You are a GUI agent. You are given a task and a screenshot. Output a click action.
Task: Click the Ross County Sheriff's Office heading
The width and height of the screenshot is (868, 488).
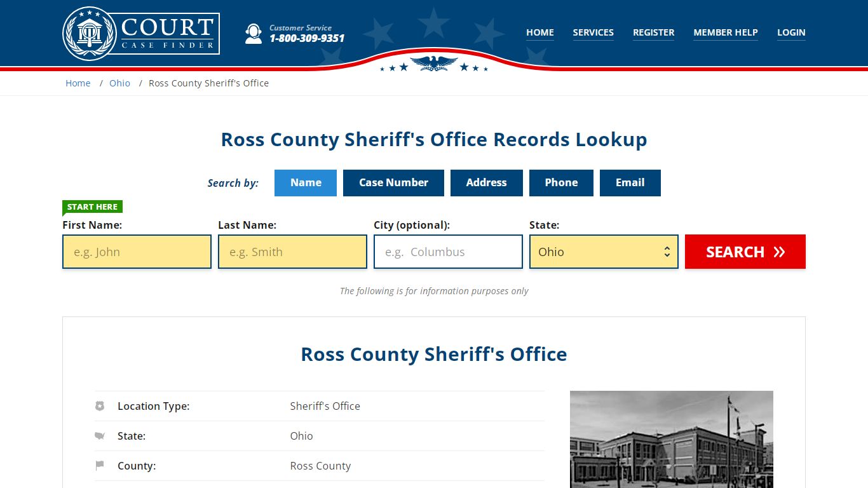(x=434, y=354)
